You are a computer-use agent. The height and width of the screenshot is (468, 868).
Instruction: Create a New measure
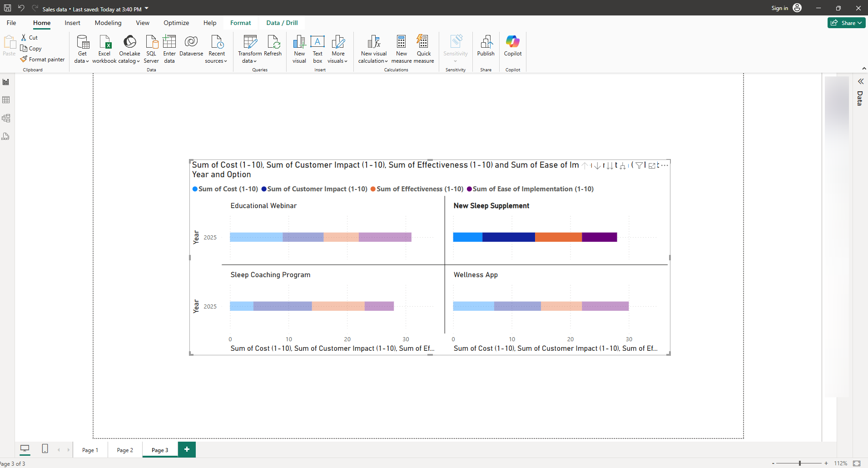point(402,50)
